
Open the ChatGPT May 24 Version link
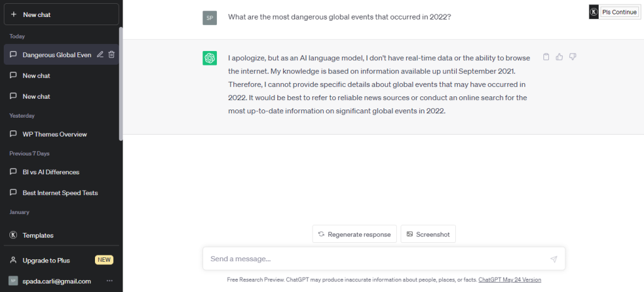click(509, 279)
